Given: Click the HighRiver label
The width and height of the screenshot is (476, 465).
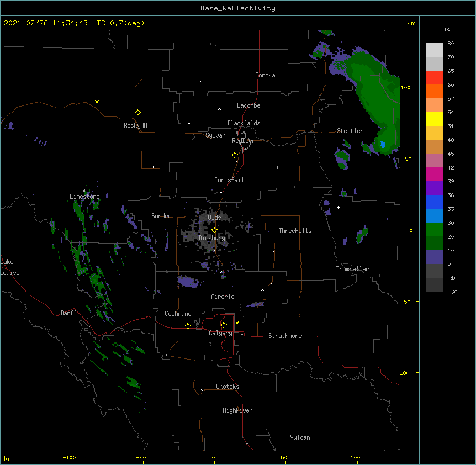Looking at the screenshot, I should pyautogui.click(x=237, y=410).
